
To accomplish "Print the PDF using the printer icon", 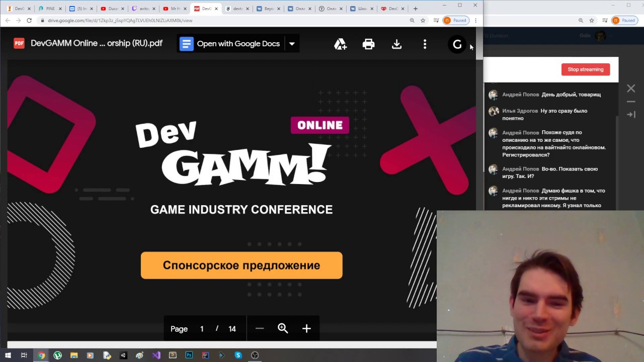I will (369, 44).
